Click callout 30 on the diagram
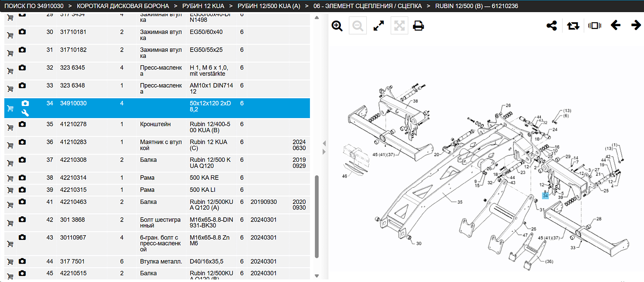 pos(419,243)
